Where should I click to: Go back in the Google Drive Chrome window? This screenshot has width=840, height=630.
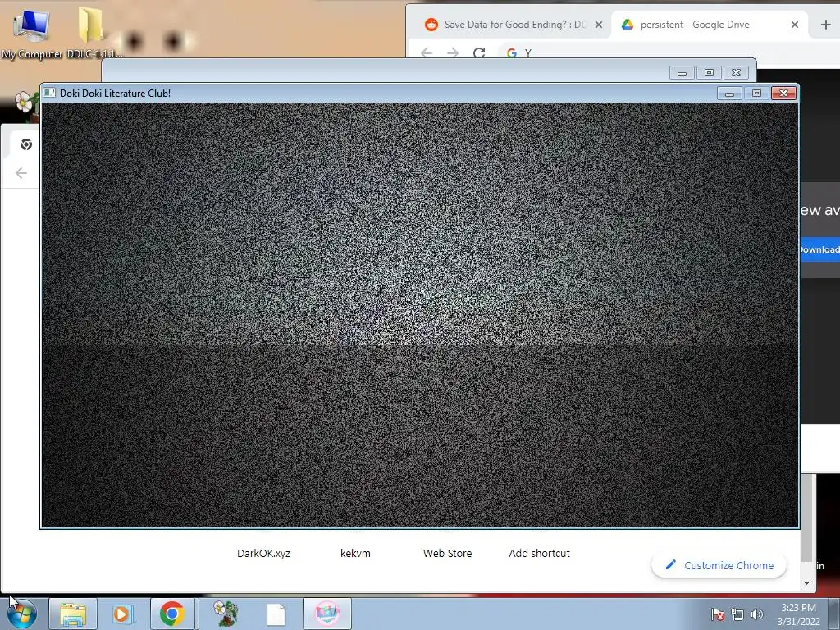point(427,52)
